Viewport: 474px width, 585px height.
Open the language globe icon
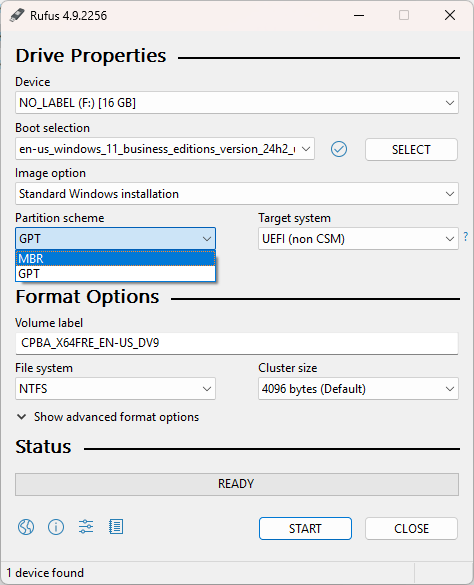click(x=26, y=527)
